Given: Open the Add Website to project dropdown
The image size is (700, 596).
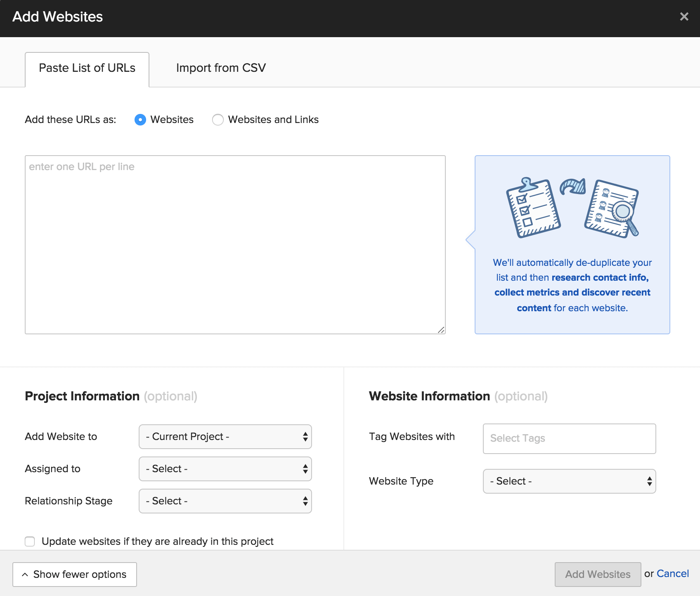Looking at the screenshot, I should 225,437.
